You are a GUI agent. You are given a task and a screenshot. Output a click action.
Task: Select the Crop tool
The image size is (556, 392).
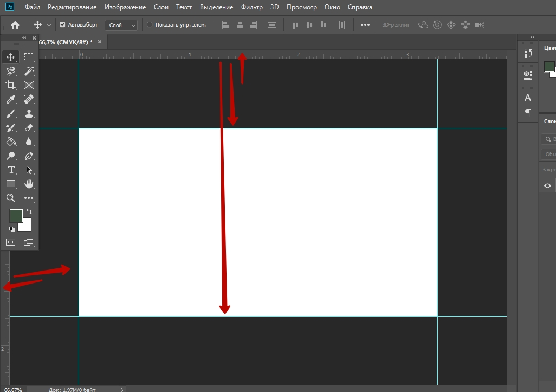point(11,85)
